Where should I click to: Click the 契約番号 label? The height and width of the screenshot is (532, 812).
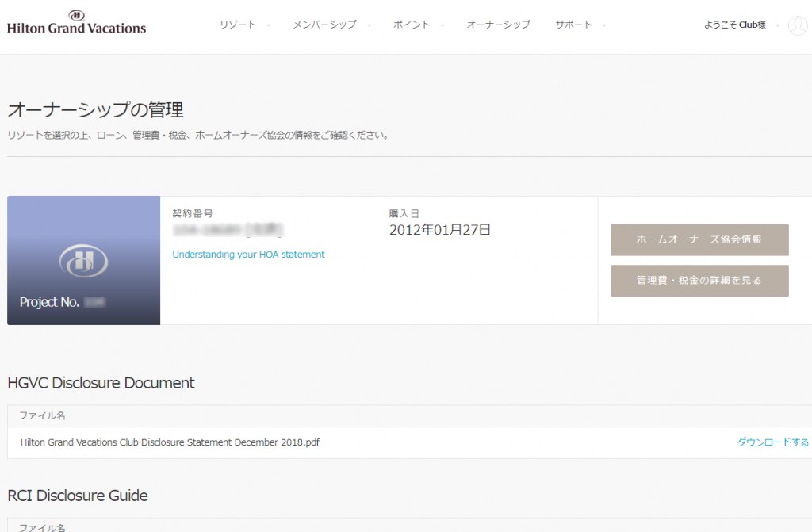[193, 213]
